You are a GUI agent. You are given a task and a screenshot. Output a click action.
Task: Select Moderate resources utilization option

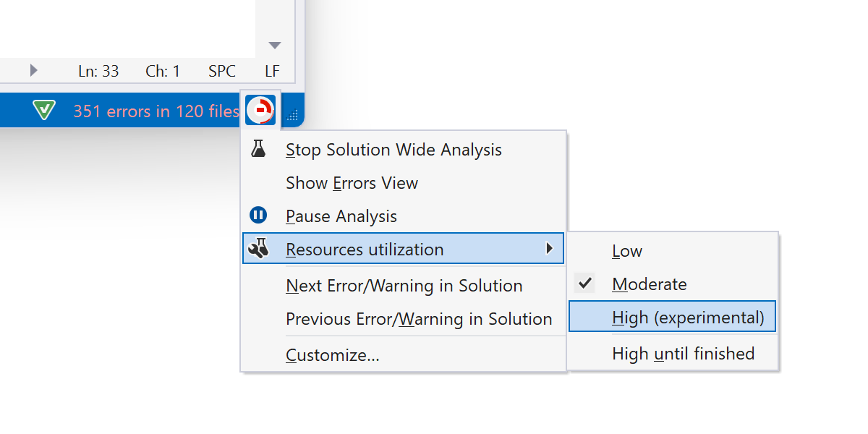[650, 284]
